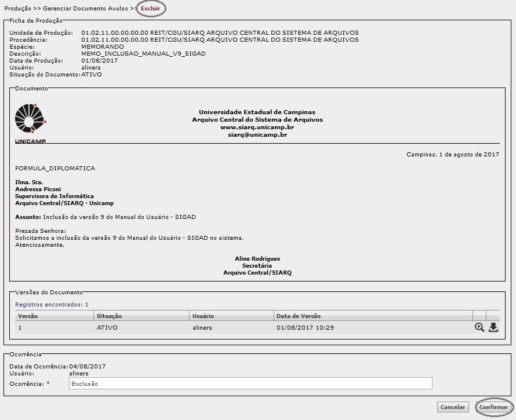
Task: Click the Supervisora de Informática line
Action: tap(54, 196)
